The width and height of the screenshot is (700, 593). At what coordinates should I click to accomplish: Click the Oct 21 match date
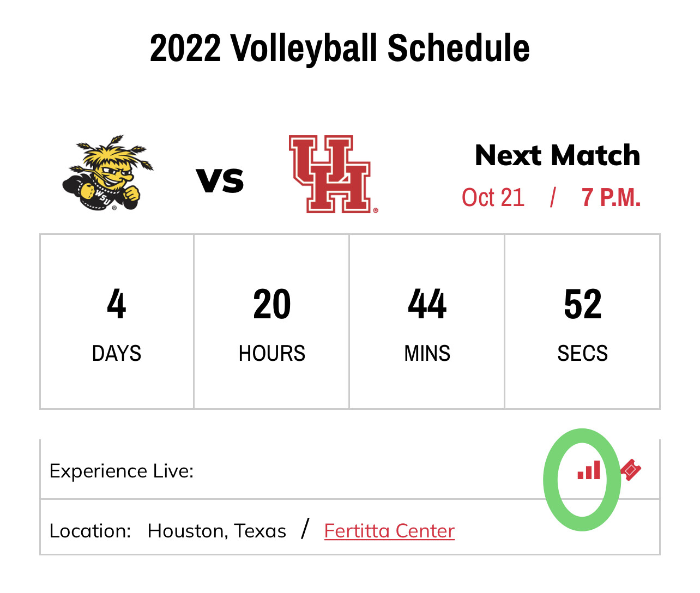pyautogui.click(x=493, y=197)
